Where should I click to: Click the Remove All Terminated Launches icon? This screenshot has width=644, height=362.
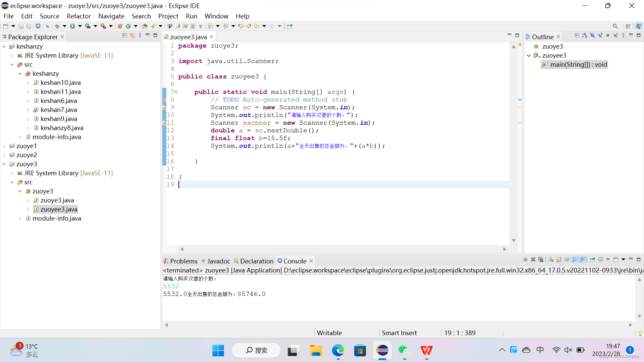click(x=541, y=260)
